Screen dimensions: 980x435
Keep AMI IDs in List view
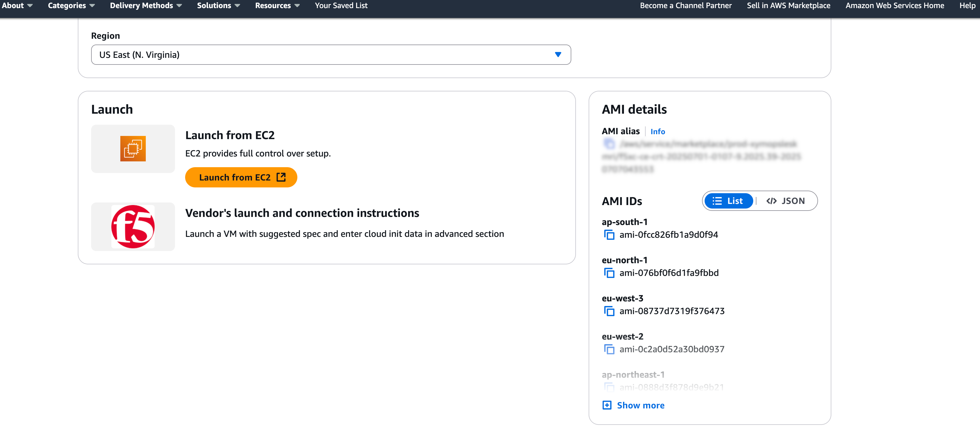(x=728, y=201)
